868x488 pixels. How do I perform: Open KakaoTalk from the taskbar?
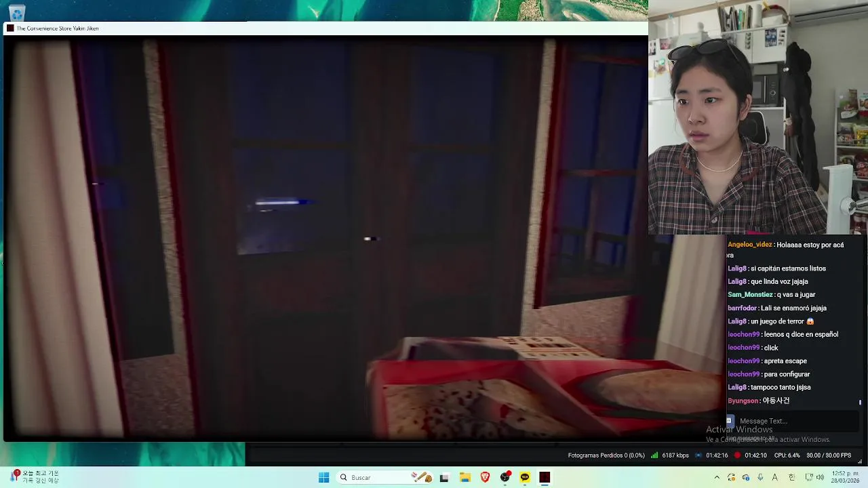525,477
